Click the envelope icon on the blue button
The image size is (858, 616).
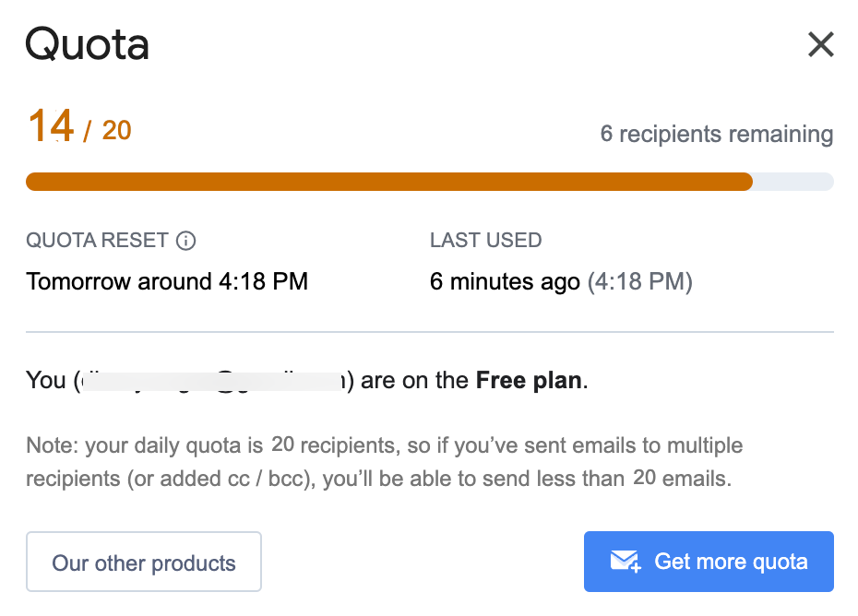(x=625, y=562)
